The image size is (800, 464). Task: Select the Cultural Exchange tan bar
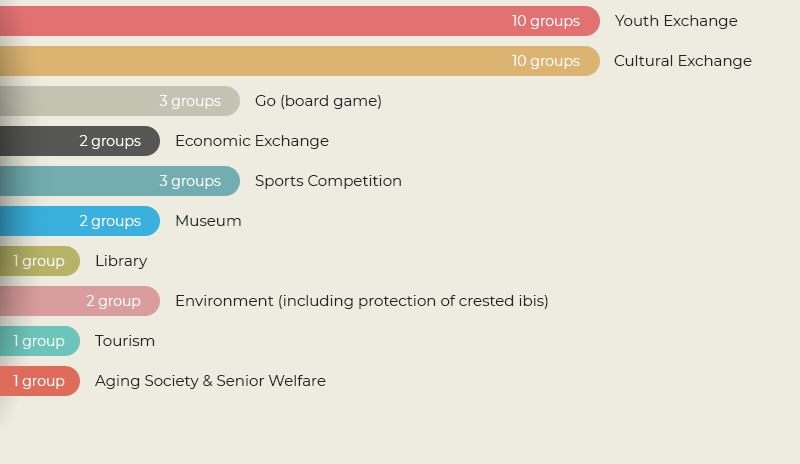pyautogui.click(x=300, y=61)
